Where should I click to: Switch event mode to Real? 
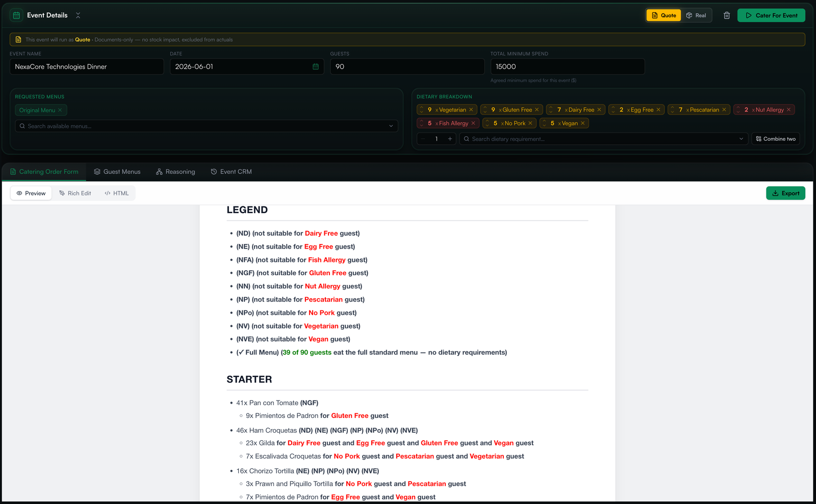pos(696,15)
